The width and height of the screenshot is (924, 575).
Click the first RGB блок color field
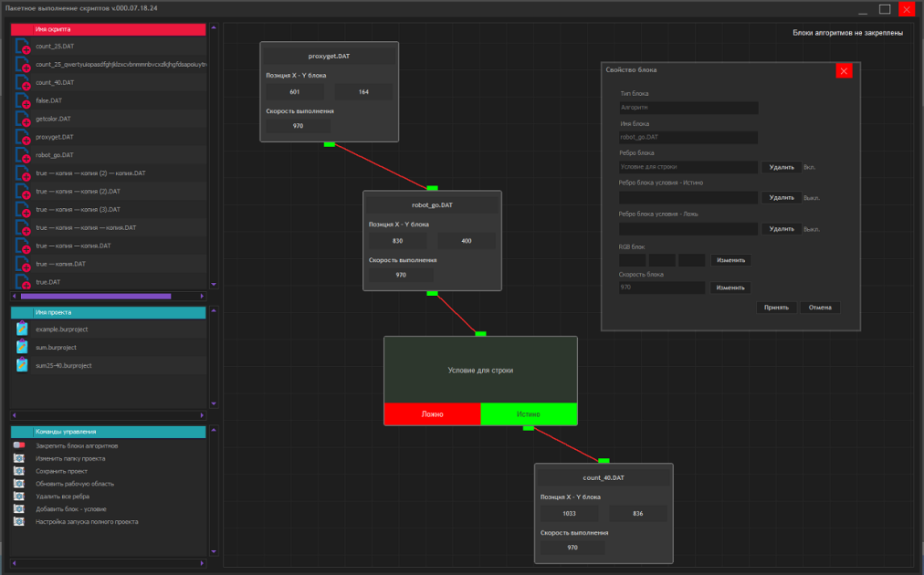(x=633, y=260)
